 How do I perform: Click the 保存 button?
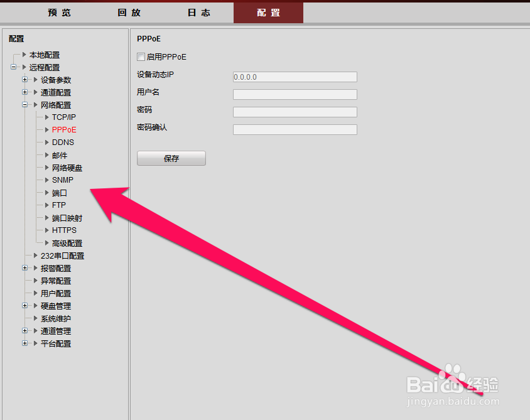pos(171,158)
